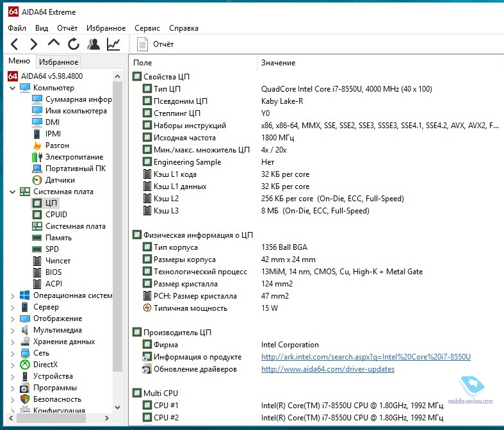The width and height of the screenshot is (504, 430).
Task: Expand the Операционная система node
Action: click(x=13, y=295)
